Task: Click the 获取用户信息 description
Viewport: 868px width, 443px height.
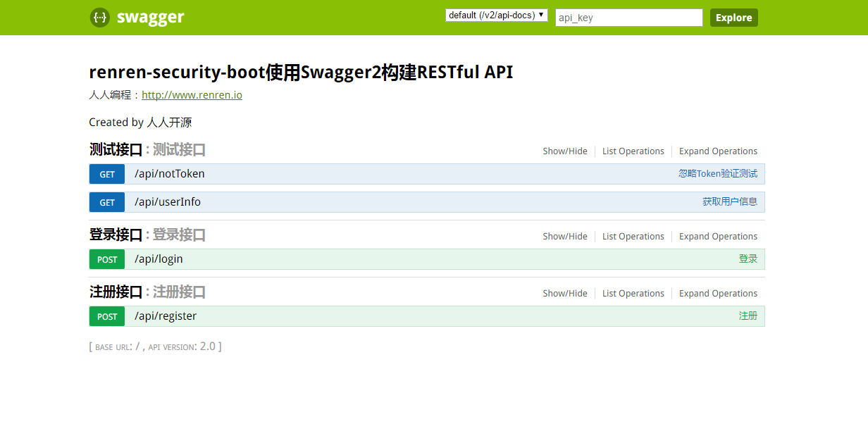Action: (730, 201)
